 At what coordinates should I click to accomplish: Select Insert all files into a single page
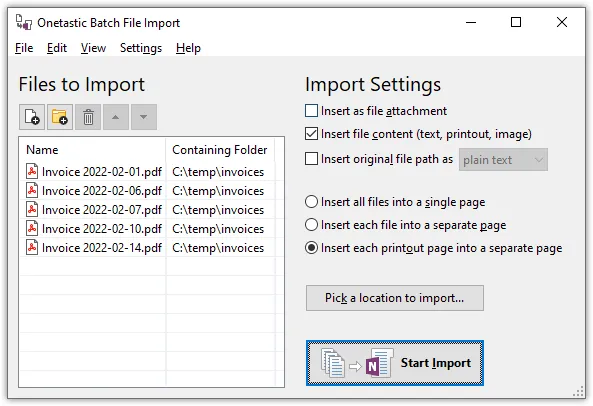click(x=311, y=202)
